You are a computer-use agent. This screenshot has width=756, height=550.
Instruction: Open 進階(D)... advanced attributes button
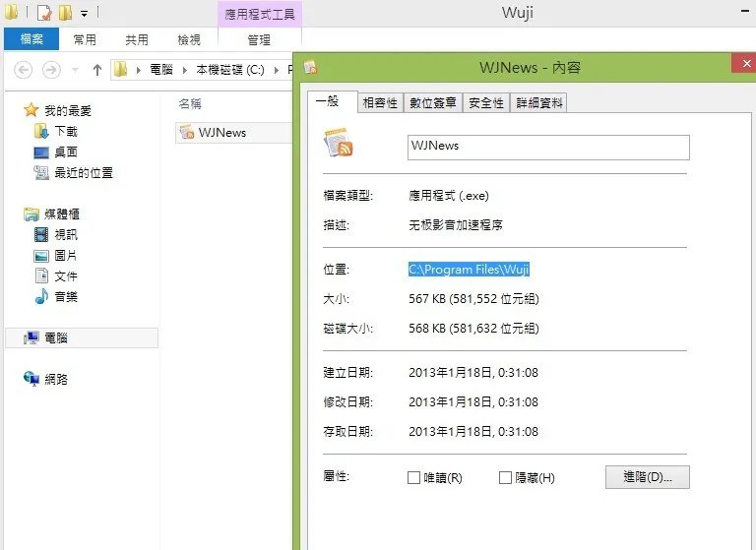click(x=648, y=477)
